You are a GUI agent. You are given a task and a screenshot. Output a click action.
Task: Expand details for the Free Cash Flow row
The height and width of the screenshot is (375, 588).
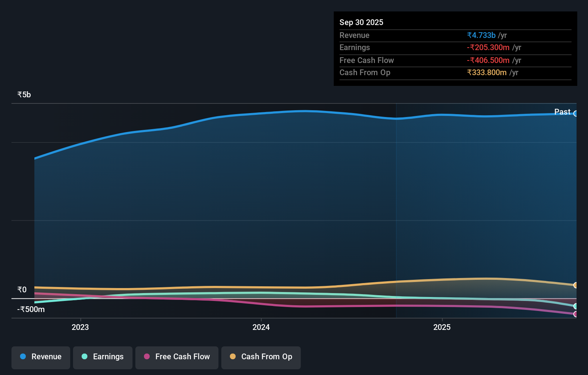coord(367,60)
